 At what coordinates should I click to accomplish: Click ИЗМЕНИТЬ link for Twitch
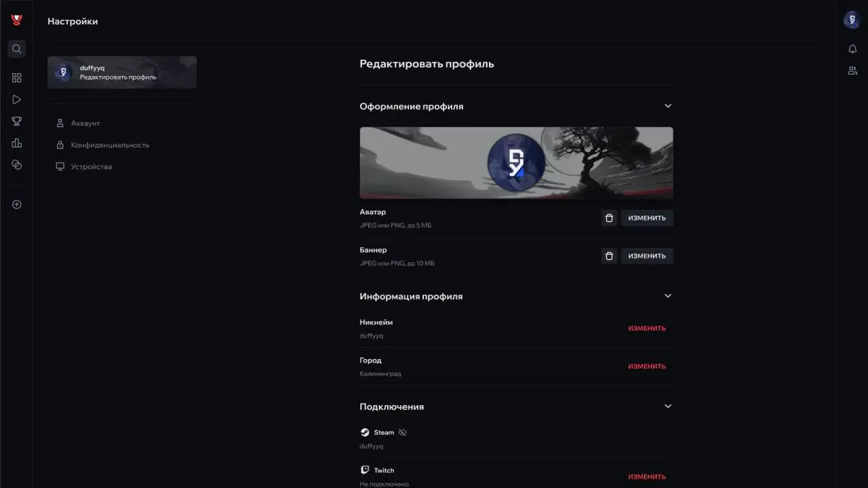click(647, 477)
